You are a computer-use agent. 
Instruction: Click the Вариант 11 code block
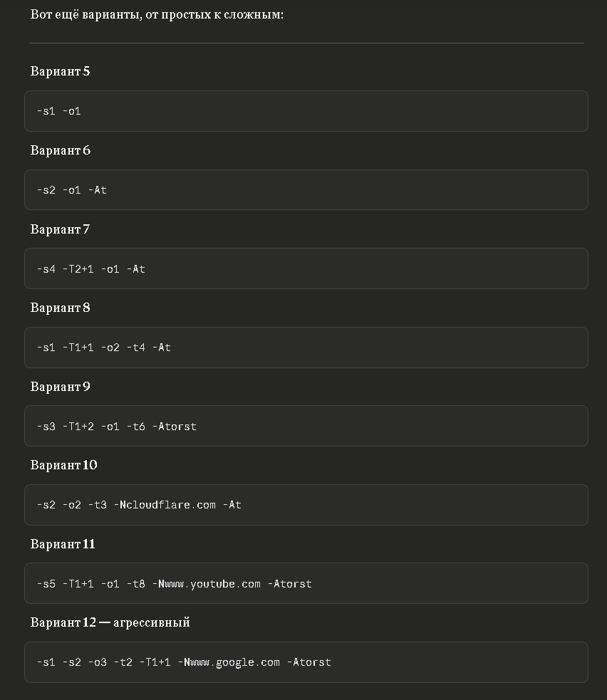(306, 583)
